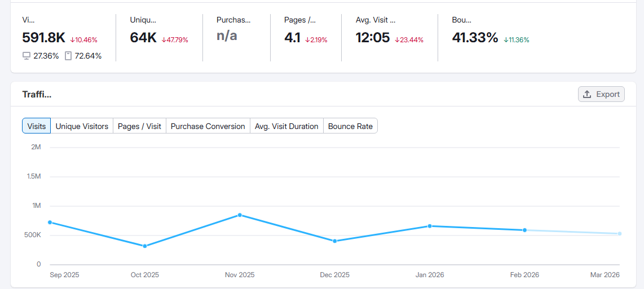Click the mobile device icon beside 72.64%
This screenshot has height=289, width=644.
tap(68, 56)
